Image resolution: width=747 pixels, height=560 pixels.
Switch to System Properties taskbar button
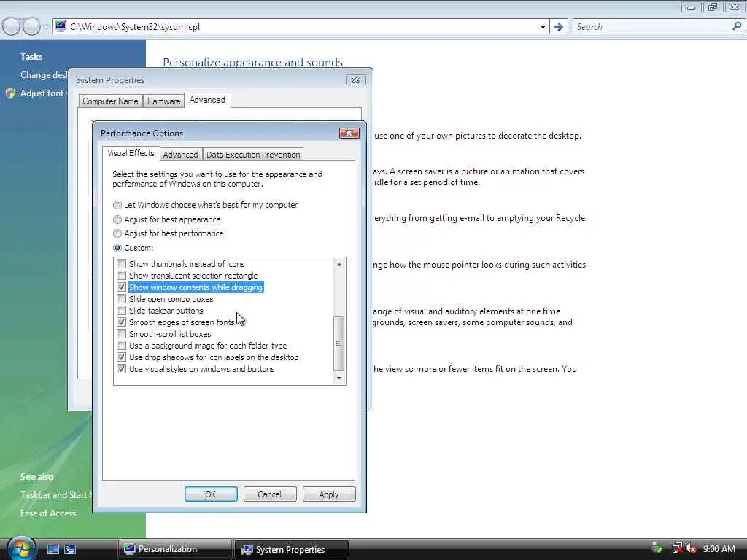(292, 550)
